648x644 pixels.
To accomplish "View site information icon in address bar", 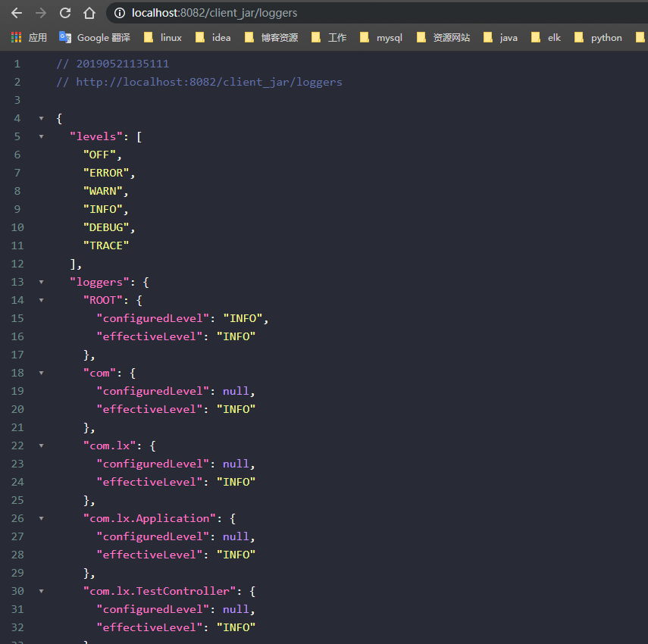I will coord(120,13).
